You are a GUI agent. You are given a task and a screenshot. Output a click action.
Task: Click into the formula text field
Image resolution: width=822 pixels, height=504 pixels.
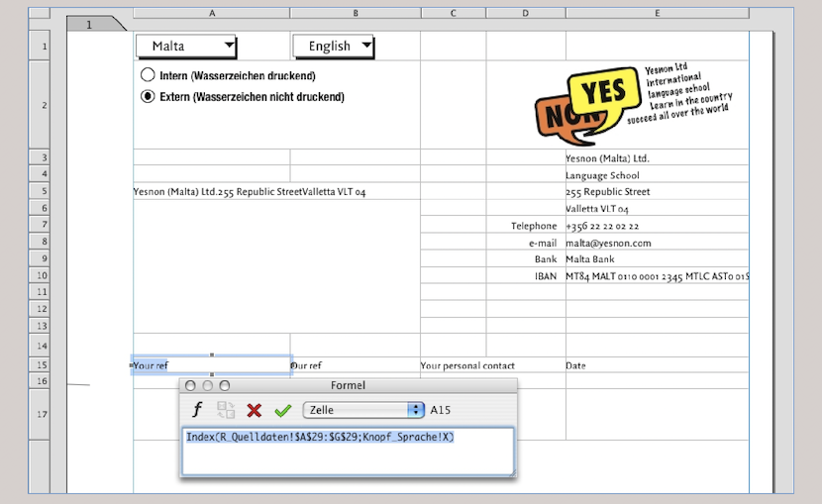click(x=347, y=452)
